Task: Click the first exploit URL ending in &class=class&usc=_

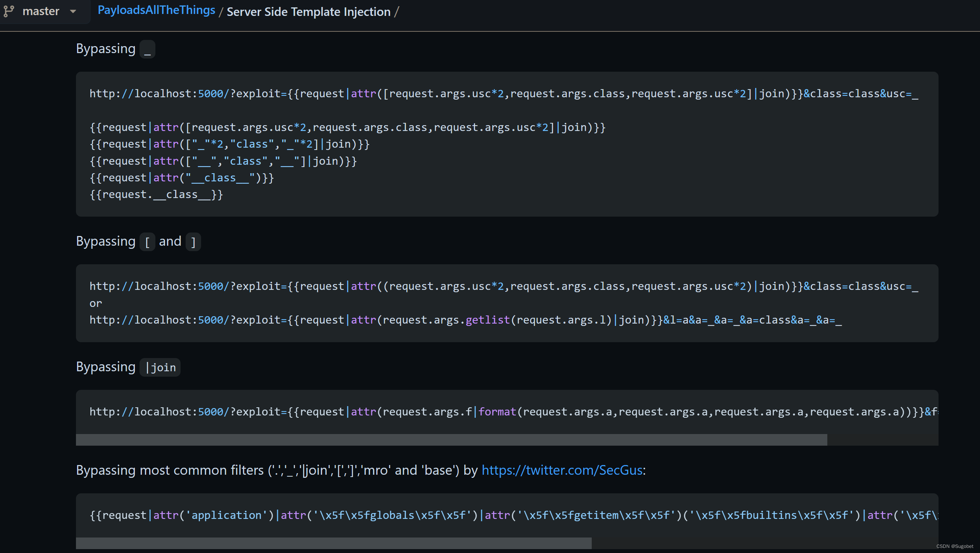Action: pos(504,94)
